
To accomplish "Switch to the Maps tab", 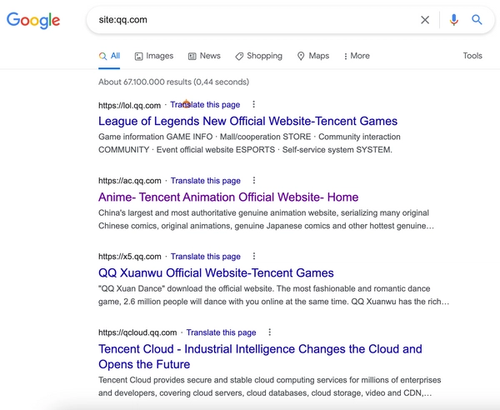I will [313, 56].
